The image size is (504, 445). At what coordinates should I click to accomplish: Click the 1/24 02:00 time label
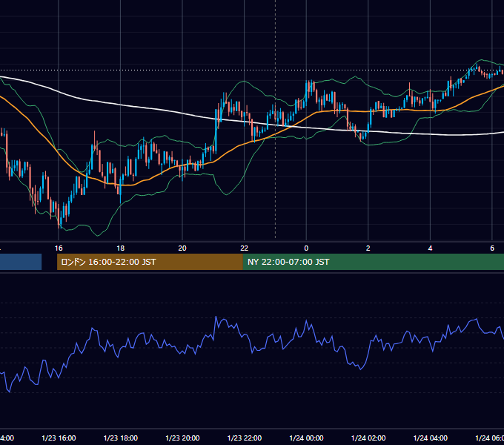(x=368, y=438)
